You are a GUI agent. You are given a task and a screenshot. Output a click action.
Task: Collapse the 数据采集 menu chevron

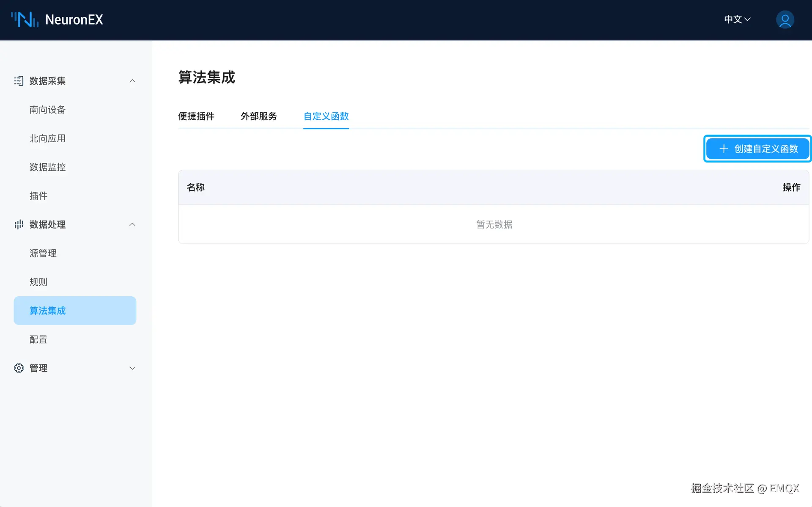coord(132,81)
